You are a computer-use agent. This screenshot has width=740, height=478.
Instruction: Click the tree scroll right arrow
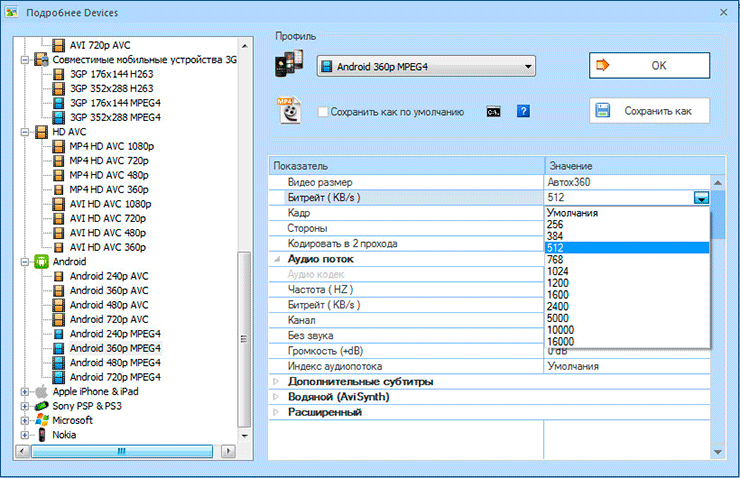click(228, 451)
